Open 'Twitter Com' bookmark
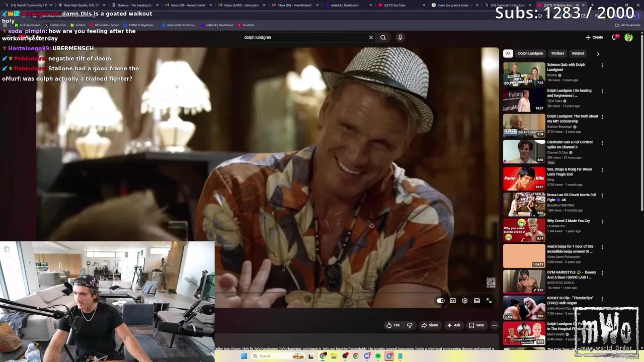This screenshot has height=362, width=644. pos(55,25)
